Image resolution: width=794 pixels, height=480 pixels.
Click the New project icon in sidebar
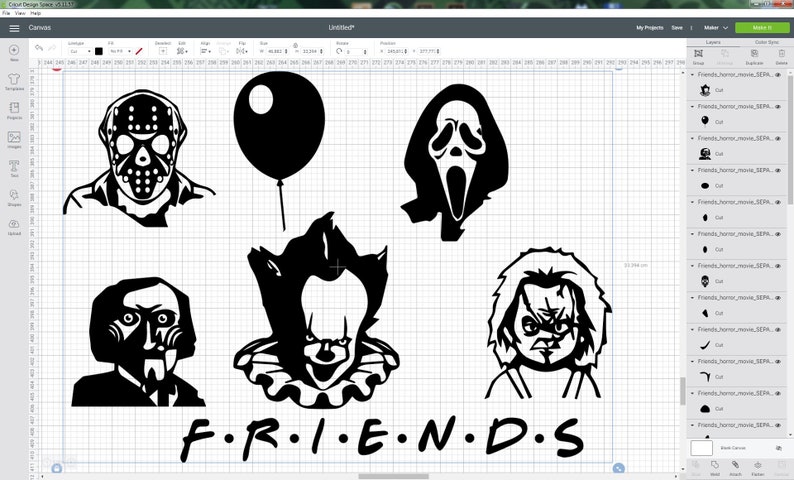click(x=14, y=50)
